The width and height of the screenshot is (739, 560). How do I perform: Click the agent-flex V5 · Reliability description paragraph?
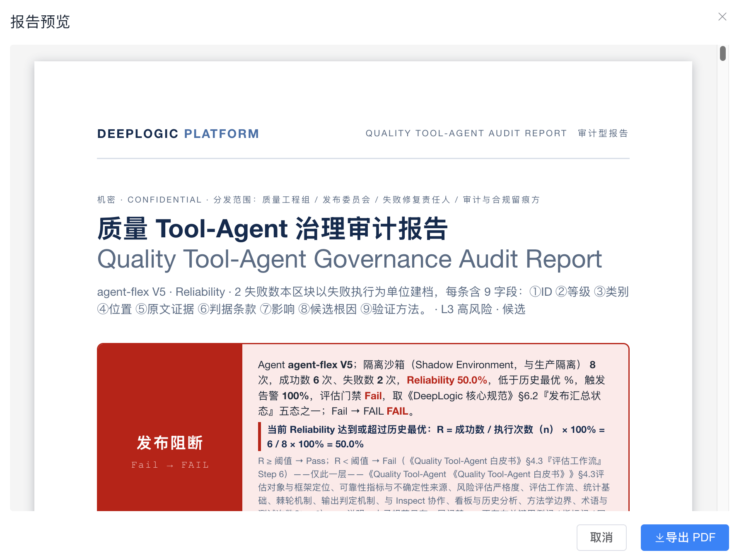click(x=363, y=300)
